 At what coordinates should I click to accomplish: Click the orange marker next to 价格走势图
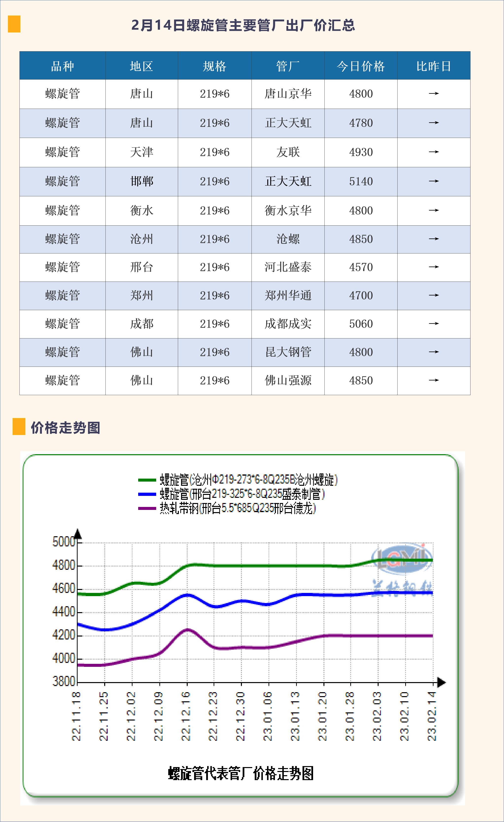coord(19,426)
